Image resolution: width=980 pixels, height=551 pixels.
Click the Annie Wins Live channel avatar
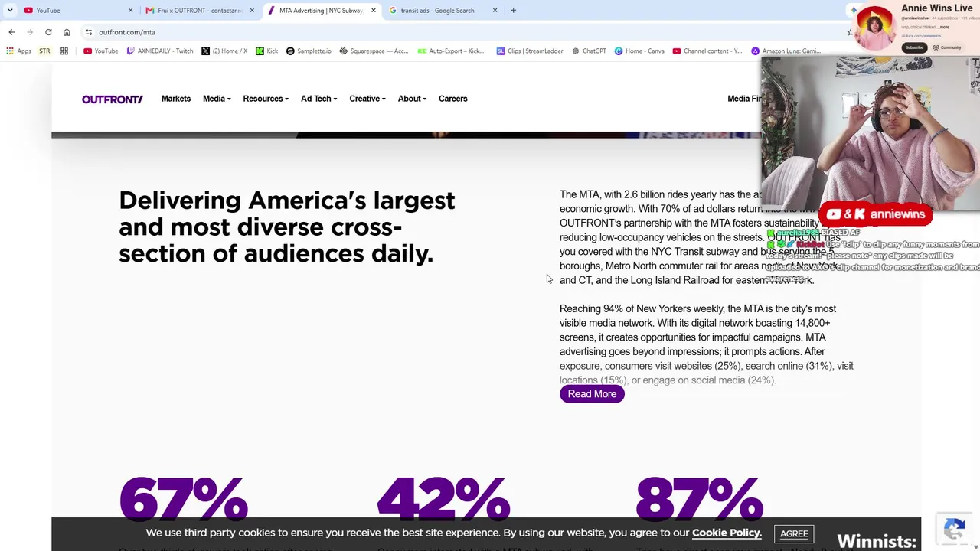pos(875,28)
